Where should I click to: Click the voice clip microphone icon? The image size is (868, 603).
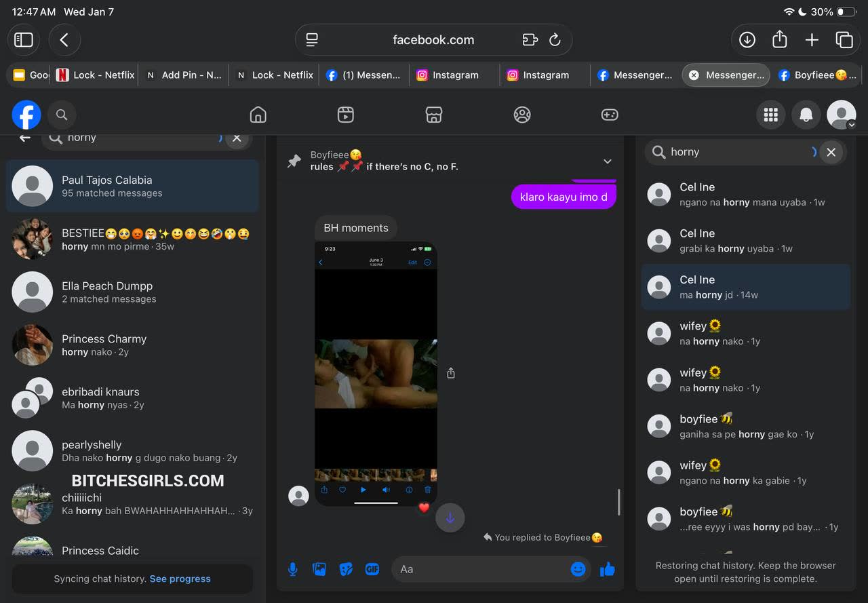293,569
